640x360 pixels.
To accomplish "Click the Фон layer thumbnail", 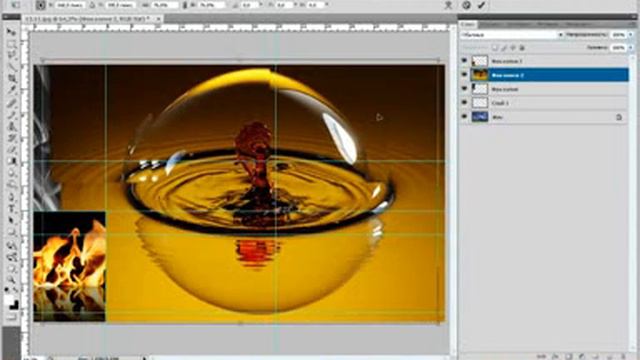I will coord(480,117).
